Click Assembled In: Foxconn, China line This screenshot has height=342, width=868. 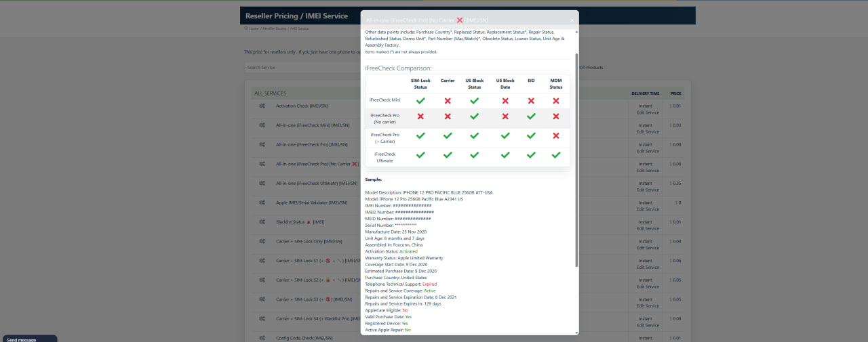pos(395,244)
